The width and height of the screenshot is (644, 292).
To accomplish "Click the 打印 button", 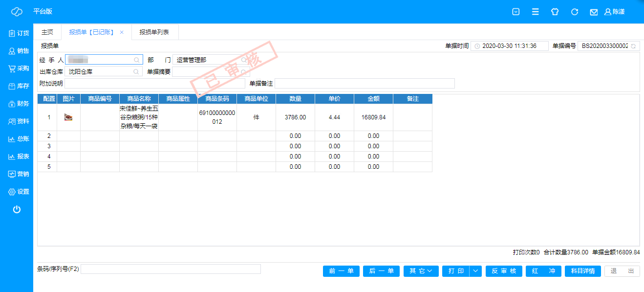I will [455, 271].
